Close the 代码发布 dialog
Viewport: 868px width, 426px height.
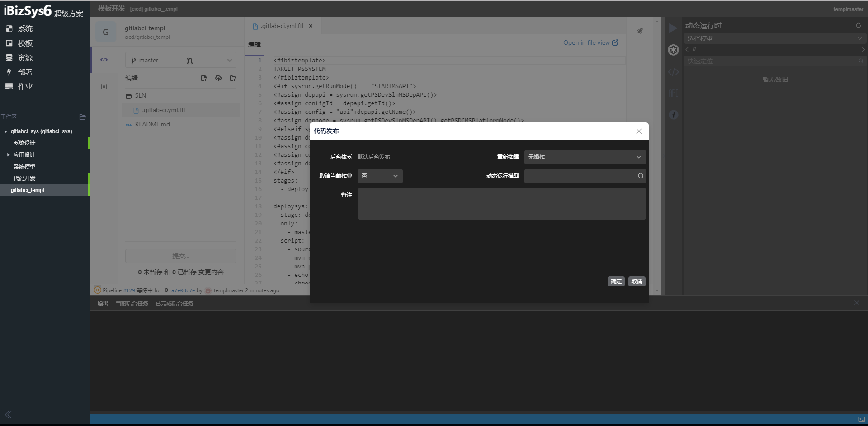pyautogui.click(x=639, y=131)
